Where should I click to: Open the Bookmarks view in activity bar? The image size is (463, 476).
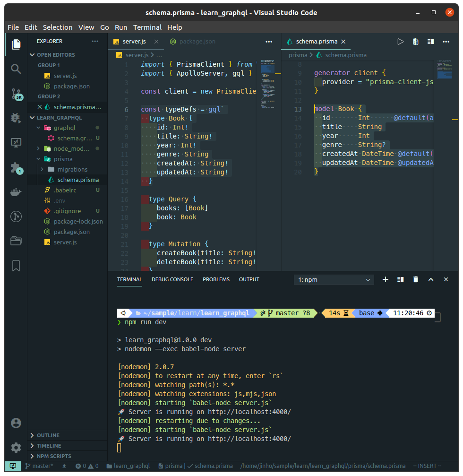(x=16, y=266)
